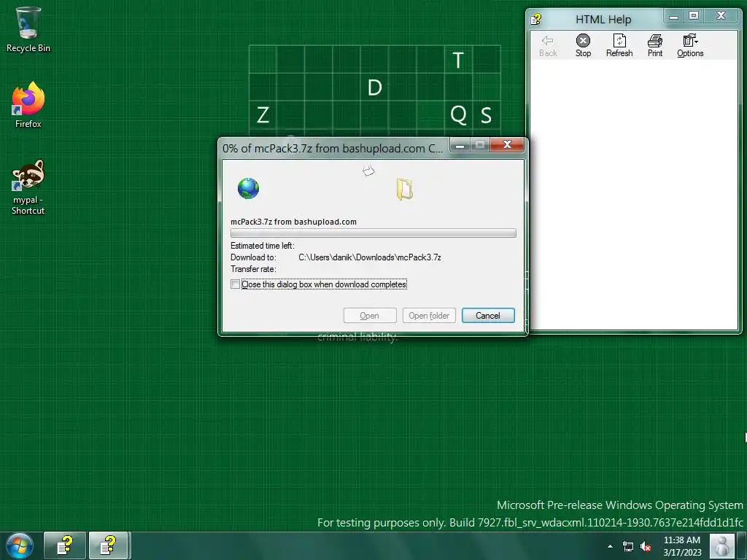Click Open folder in download dialog

point(429,315)
